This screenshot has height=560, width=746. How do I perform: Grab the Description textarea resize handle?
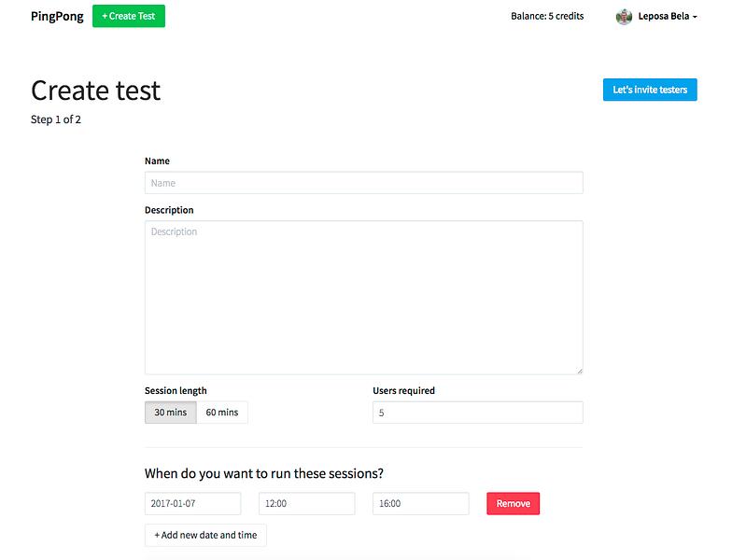(x=580, y=371)
